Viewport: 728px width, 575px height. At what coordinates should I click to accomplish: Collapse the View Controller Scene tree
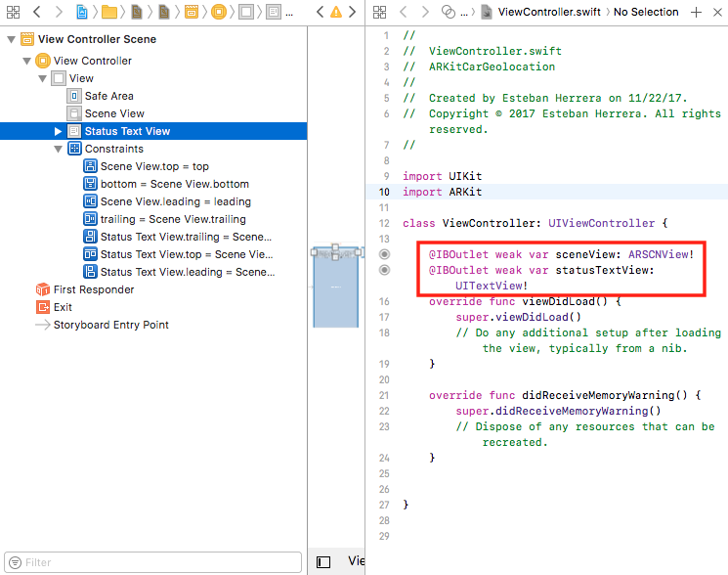click(11, 39)
